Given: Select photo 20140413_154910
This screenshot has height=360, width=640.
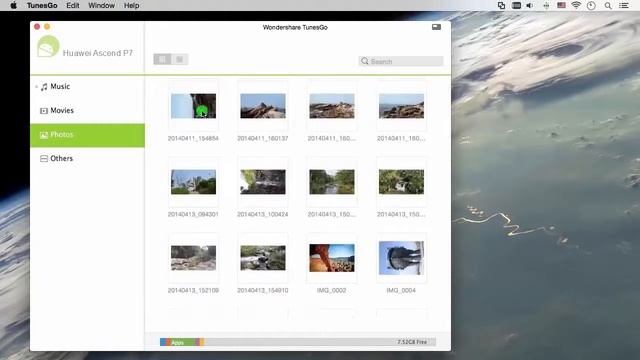Looking at the screenshot, I should 263,258.
